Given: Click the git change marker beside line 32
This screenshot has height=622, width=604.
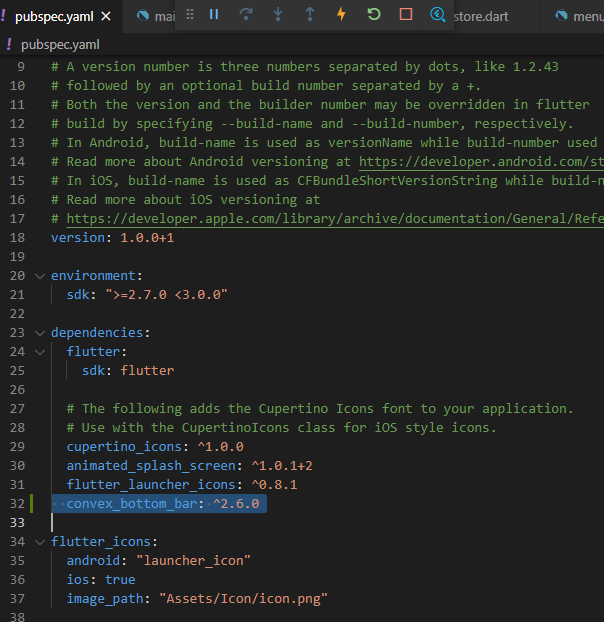Looking at the screenshot, I should pos(32,504).
